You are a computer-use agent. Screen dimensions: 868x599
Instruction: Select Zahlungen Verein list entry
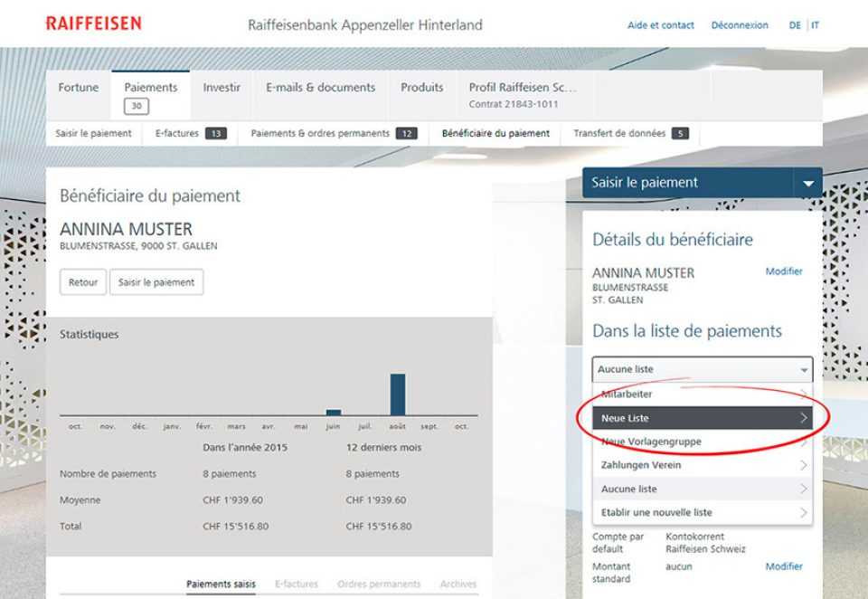pos(702,465)
